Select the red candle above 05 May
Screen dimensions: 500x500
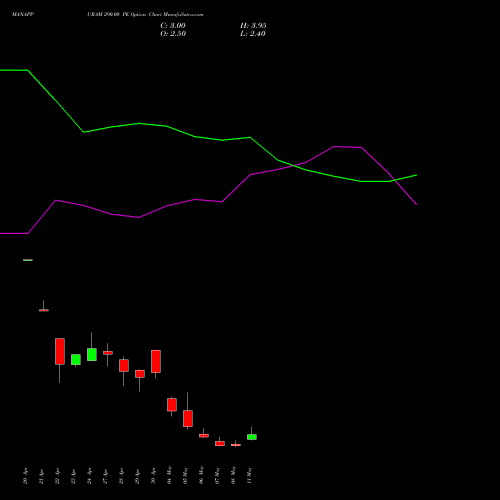click(x=188, y=418)
